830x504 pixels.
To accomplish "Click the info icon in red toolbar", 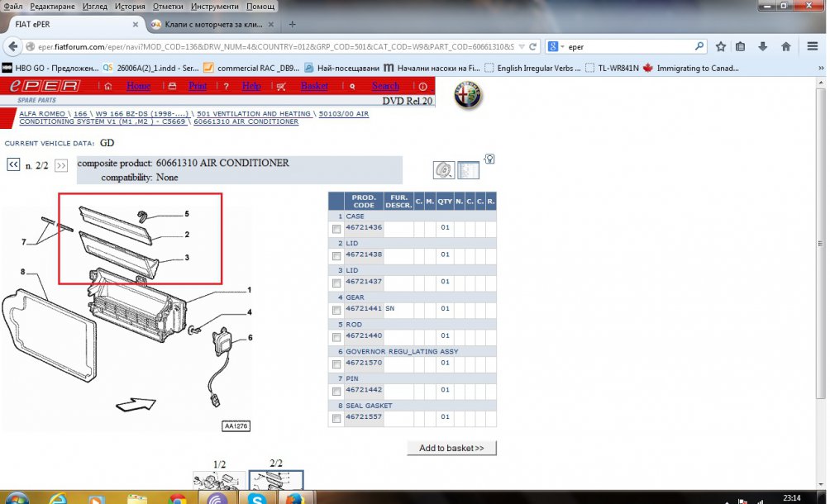I will point(423,86).
